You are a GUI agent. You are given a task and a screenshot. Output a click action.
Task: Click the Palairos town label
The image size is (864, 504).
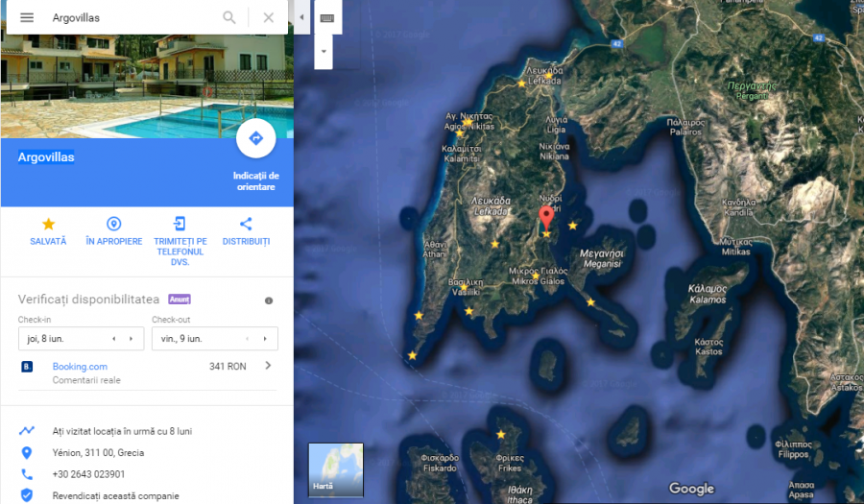(685, 128)
